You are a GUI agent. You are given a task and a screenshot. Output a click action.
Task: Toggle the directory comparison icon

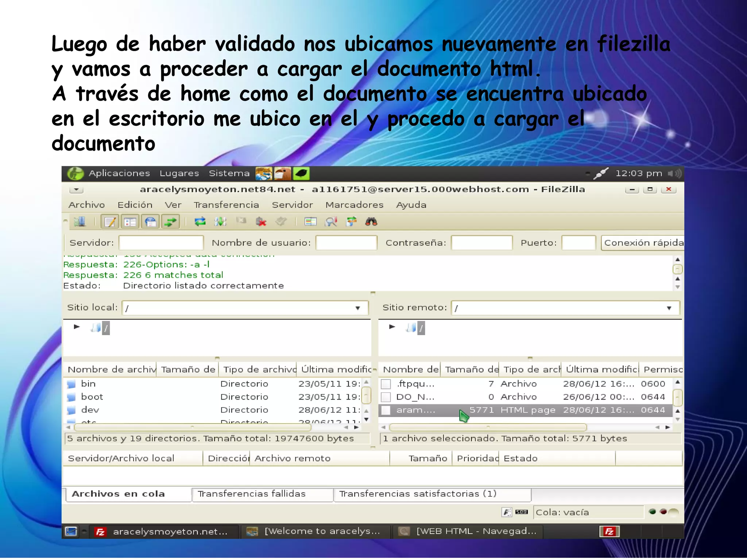[x=331, y=222]
